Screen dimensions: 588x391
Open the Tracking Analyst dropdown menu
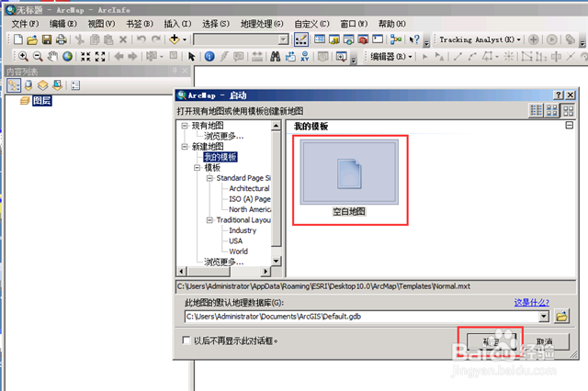click(480, 39)
